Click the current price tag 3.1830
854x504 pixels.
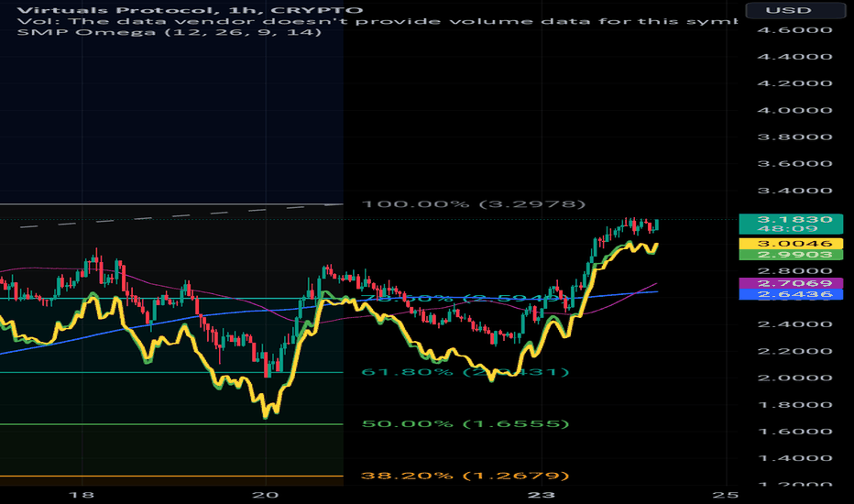[791, 224]
